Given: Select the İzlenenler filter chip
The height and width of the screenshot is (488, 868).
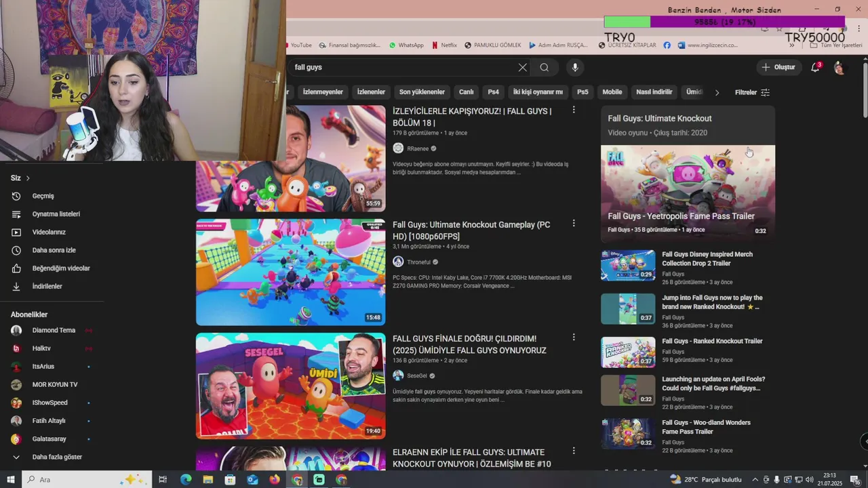Looking at the screenshot, I should [371, 91].
